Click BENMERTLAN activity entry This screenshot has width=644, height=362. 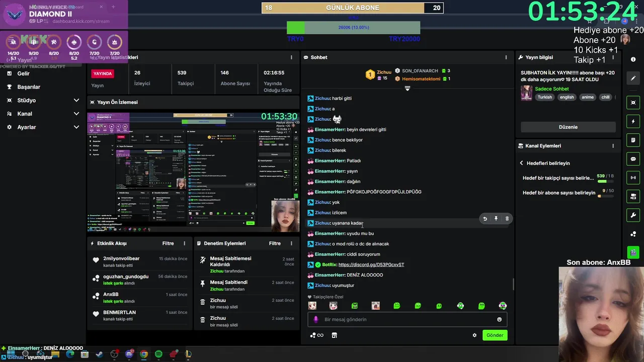point(139,315)
